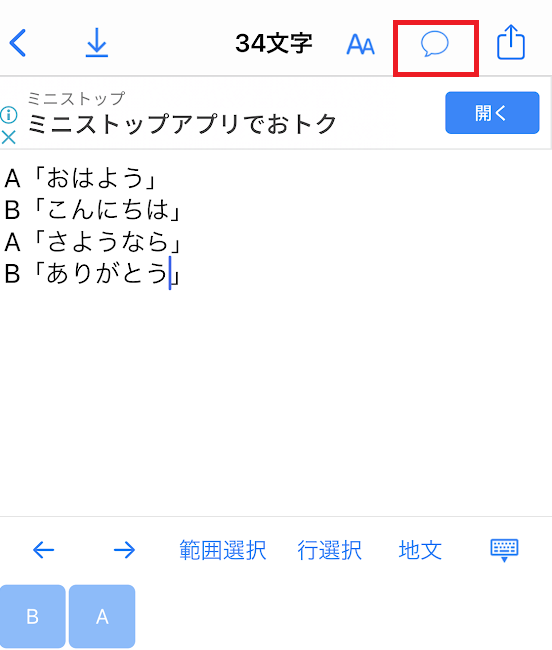Move cursor right with arrow button

[x=124, y=550]
